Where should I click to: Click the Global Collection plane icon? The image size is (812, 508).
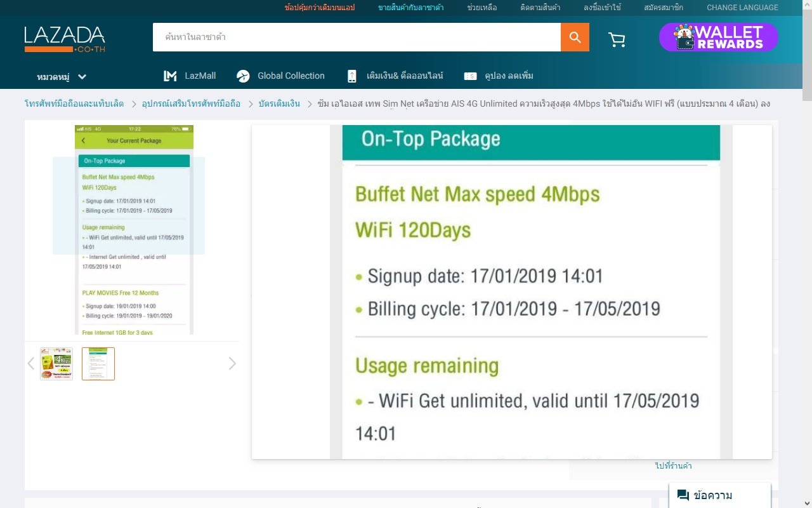tap(243, 76)
